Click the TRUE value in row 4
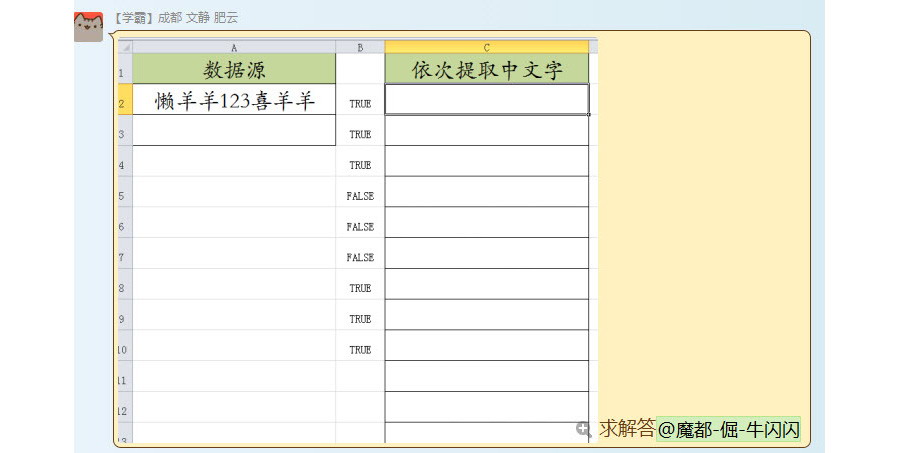The width and height of the screenshot is (900, 453). [360, 165]
